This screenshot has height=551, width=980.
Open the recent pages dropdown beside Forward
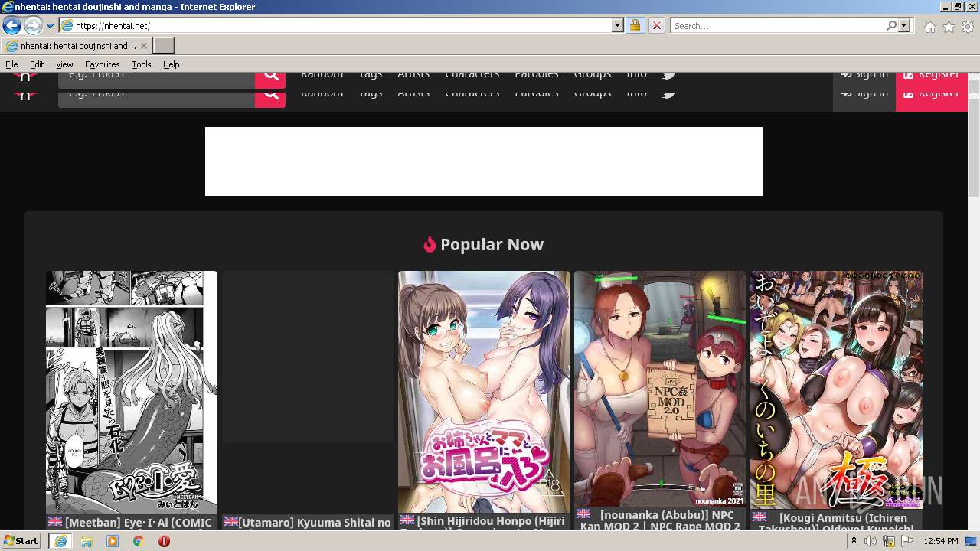(50, 26)
